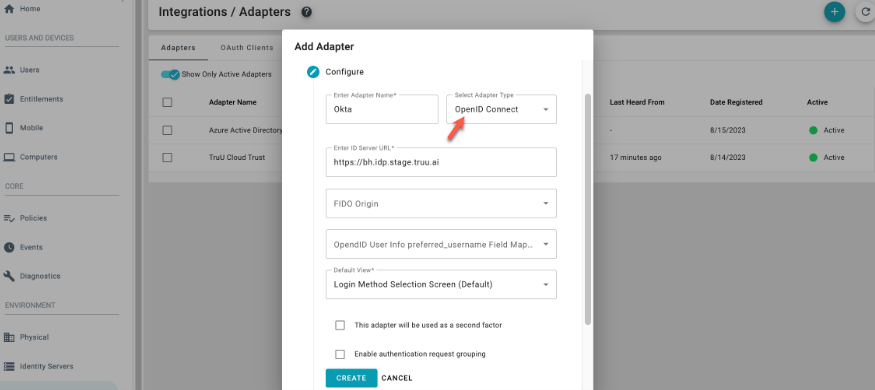Open Policies menu item

point(33,218)
